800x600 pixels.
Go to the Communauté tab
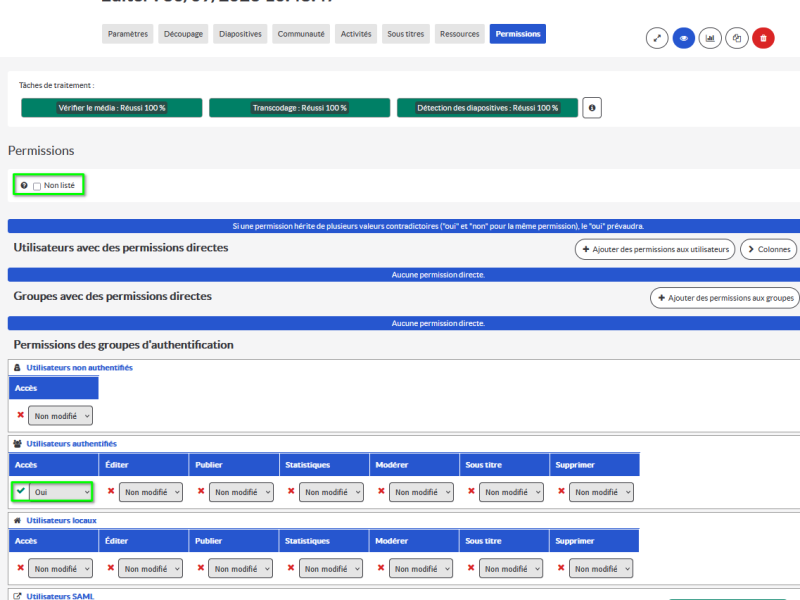pyautogui.click(x=301, y=34)
